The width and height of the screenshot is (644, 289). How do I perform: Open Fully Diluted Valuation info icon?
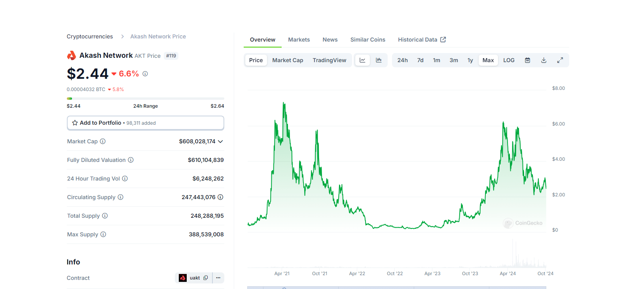tap(131, 160)
